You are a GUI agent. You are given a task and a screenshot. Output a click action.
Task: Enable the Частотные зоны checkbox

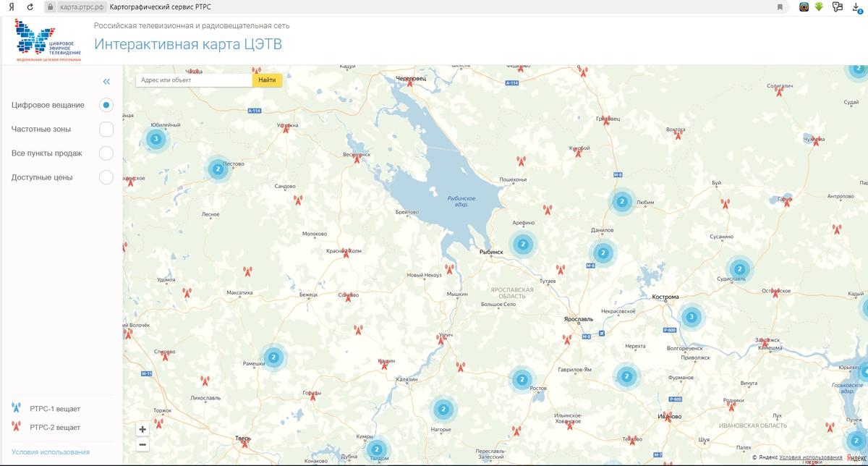pos(106,129)
